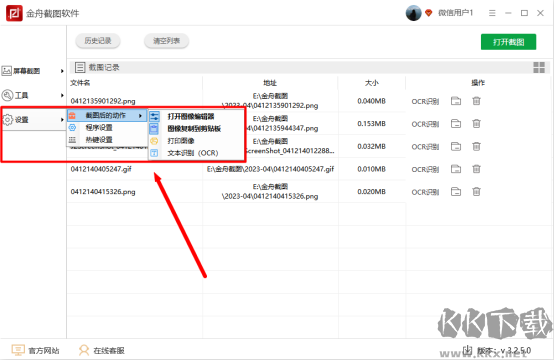Click the 大小 column header

372,83
